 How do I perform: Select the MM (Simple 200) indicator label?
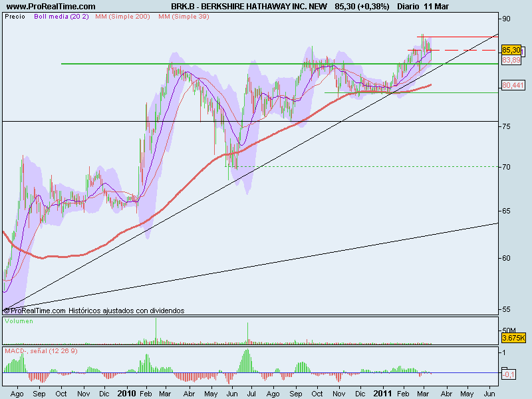click(x=122, y=16)
